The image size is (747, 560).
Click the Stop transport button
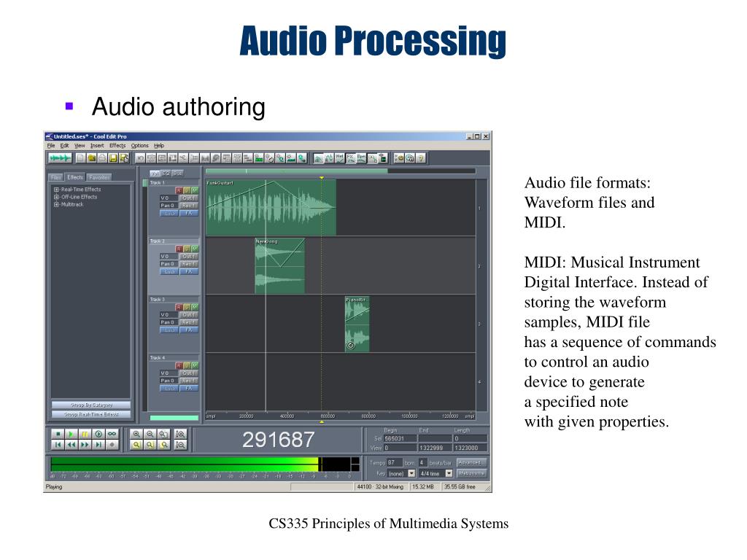point(58,434)
